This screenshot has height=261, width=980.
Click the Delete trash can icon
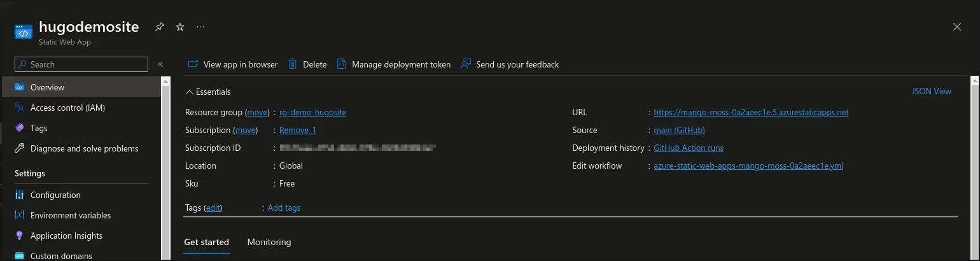tap(293, 64)
